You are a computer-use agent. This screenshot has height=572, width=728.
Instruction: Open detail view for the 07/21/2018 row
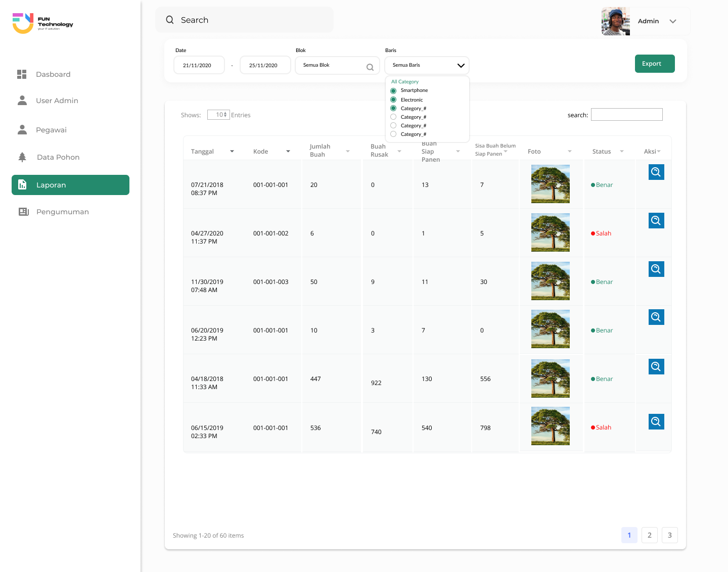pos(656,172)
